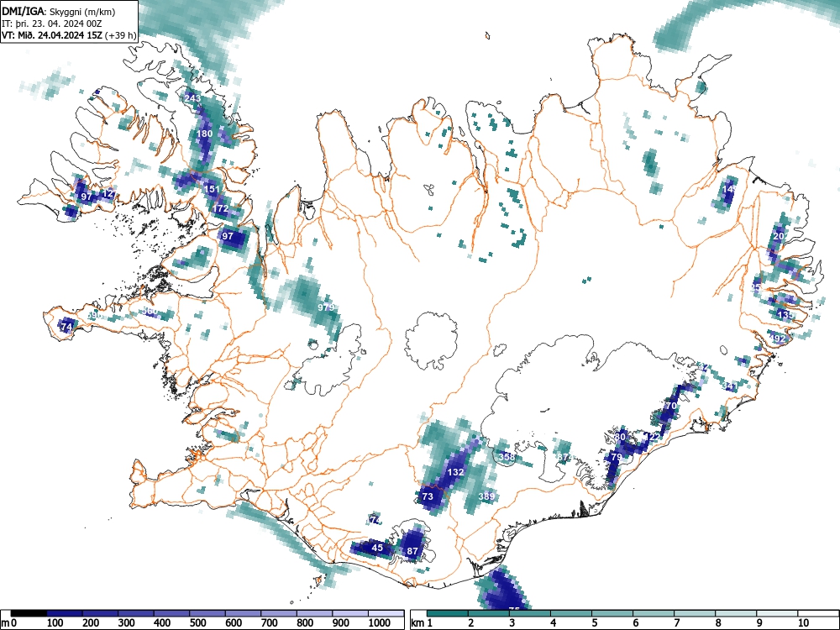Viewport: 840px width, 630px height.
Task: Click the 97 value beside the 12 label
Action: click(x=87, y=197)
